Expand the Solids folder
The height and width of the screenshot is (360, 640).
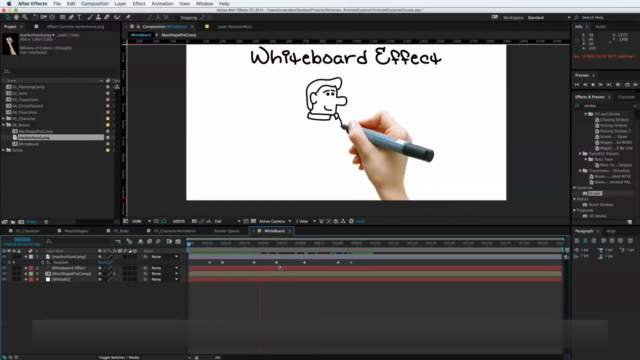4,150
